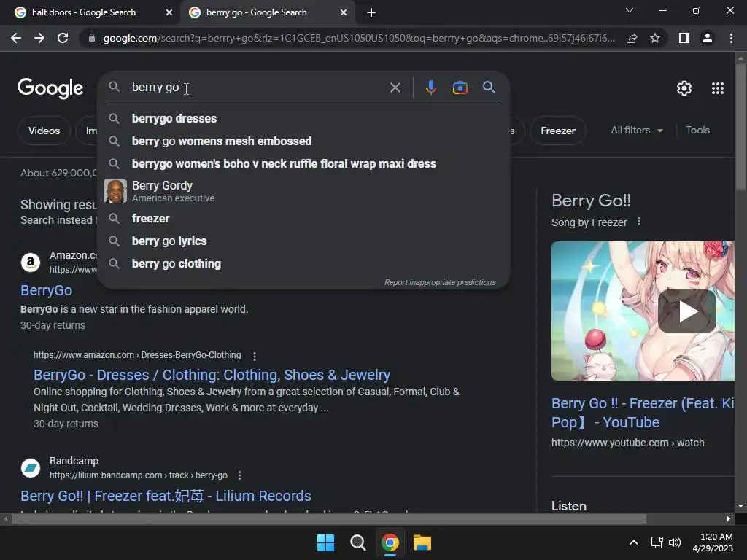The width and height of the screenshot is (747, 560).
Task: Open network status in system tray
Action: (657, 542)
